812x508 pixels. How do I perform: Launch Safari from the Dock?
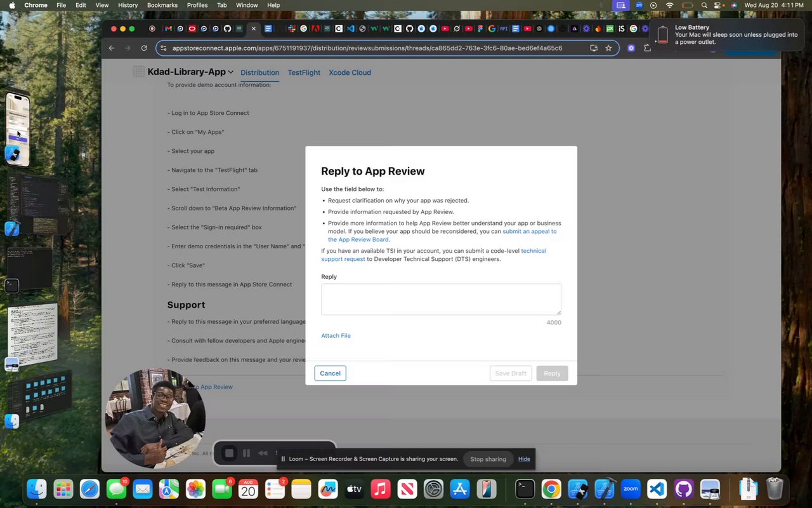(90, 489)
